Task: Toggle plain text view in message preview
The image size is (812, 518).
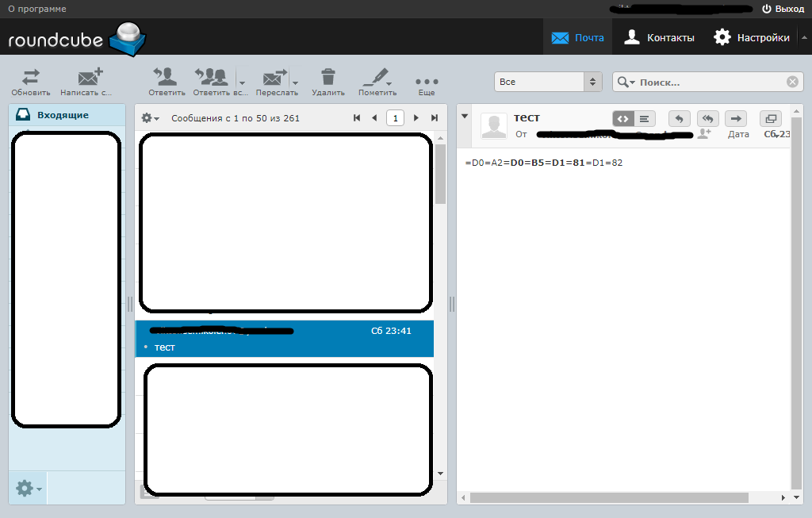Action: (644, 118)
